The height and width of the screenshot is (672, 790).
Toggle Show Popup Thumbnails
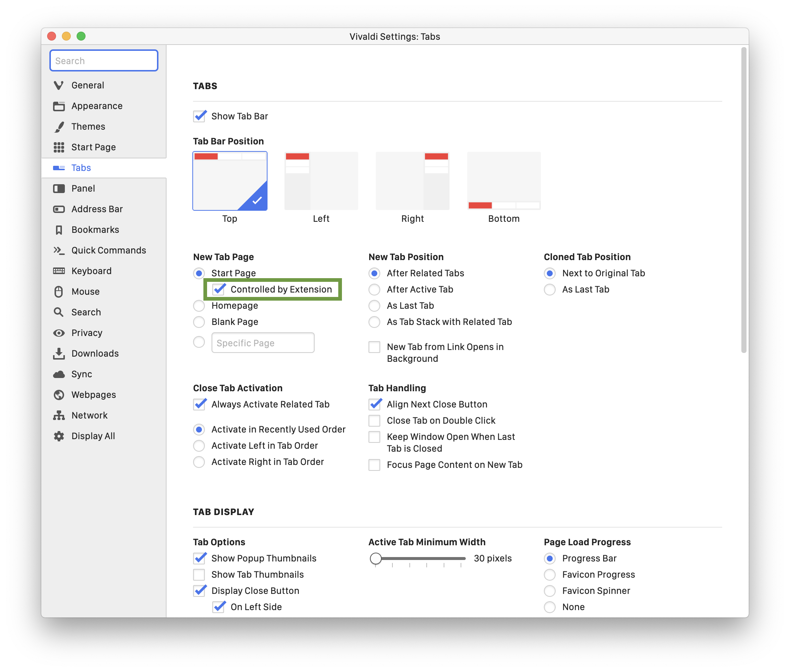tap(200, 559)
